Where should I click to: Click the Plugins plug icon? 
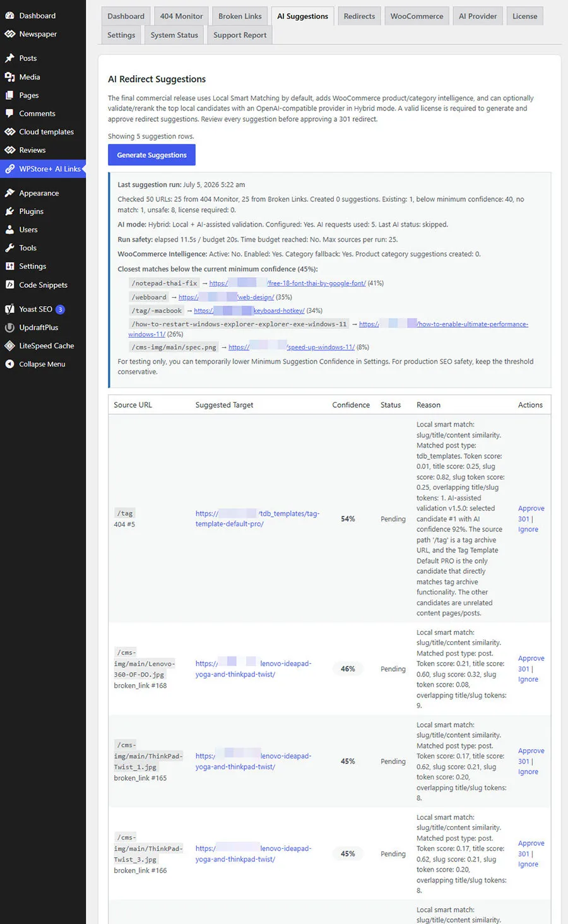click(x=9, y=211)
